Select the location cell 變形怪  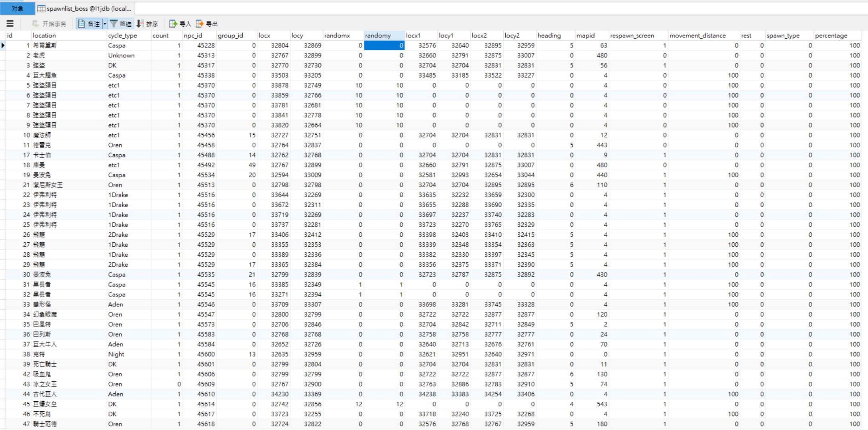(x=69, y=304)
